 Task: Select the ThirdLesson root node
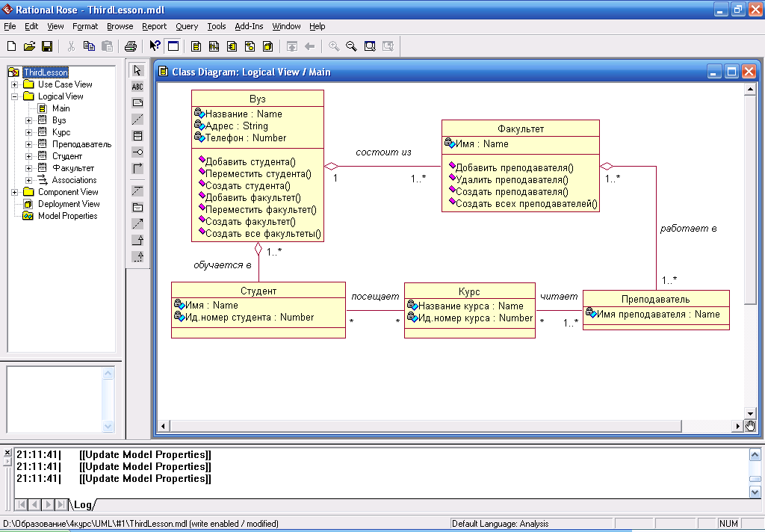pyautogui.click(x=46, y=72)
